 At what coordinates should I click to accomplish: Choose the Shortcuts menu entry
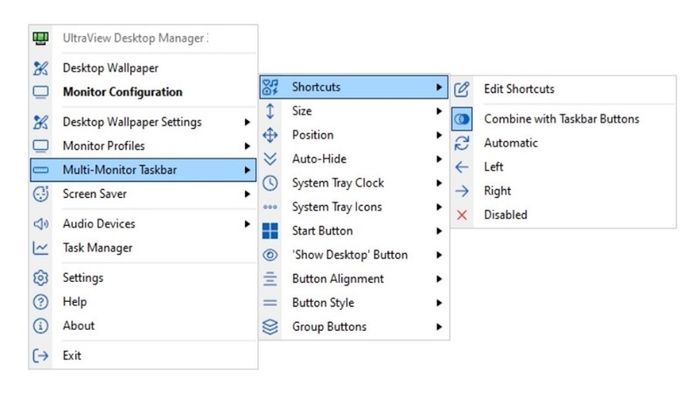coord(354,87)
